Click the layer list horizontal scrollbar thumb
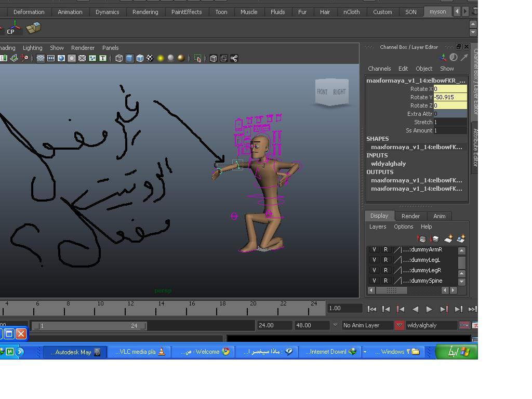Viewport: 532px width, 399px height. click(392, 290)
